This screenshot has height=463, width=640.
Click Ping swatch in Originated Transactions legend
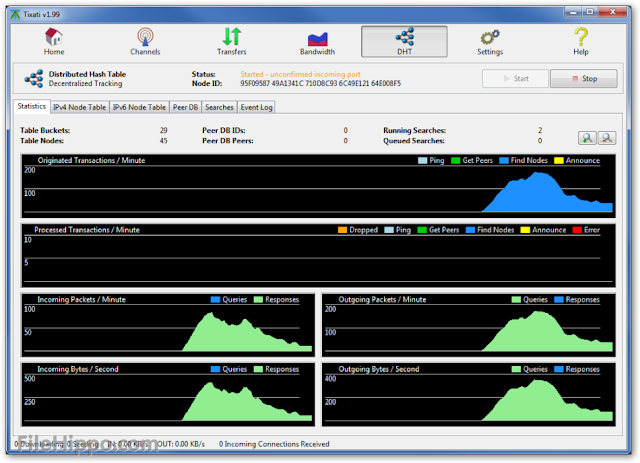point(422,160)
